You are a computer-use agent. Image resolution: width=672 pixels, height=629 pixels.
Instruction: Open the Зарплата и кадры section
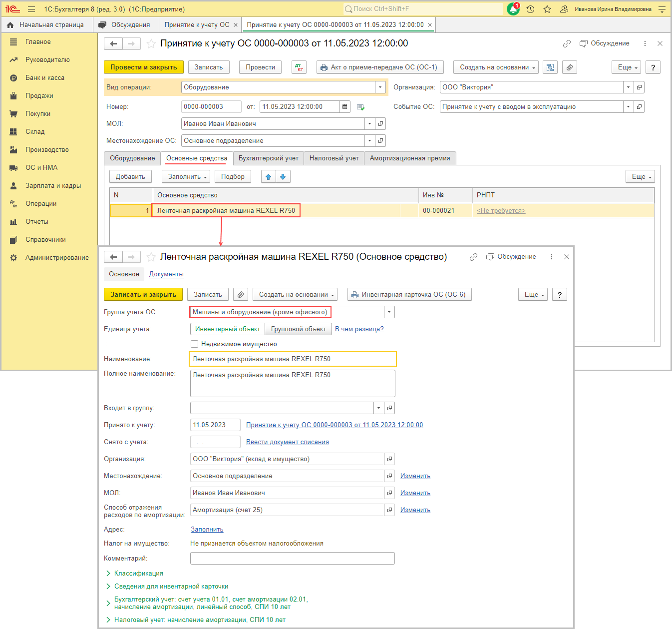(x=53, y=186)
